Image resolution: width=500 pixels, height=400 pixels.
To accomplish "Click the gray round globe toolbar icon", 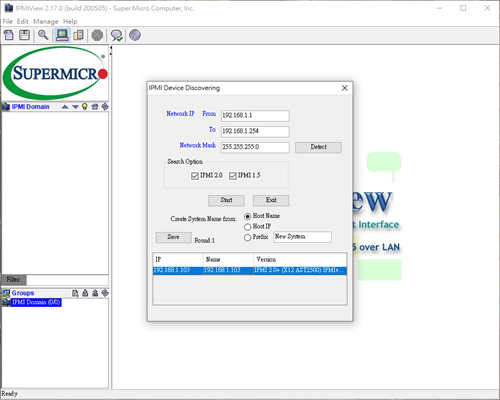I will [97, 35].
